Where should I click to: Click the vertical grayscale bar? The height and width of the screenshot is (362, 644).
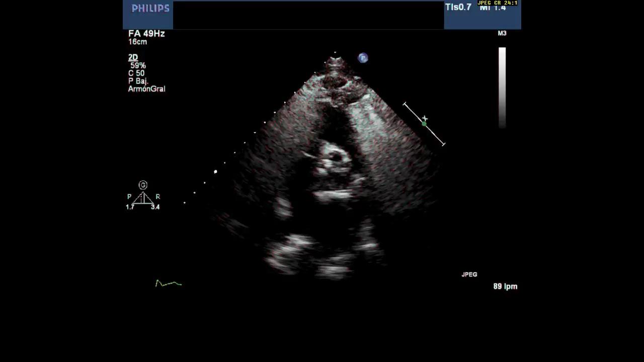(502, 87)
